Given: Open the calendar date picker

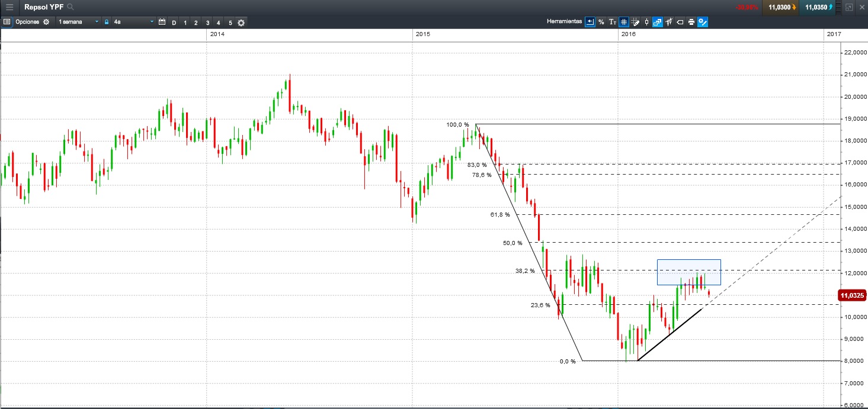Looking at the screenshot, I should 162,22.
